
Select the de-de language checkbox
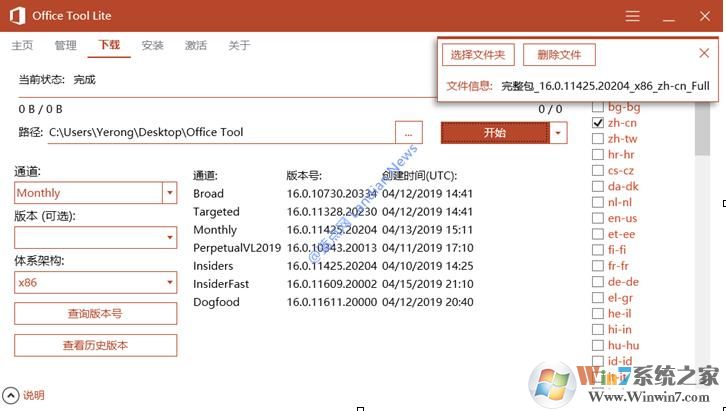[598, 281]
